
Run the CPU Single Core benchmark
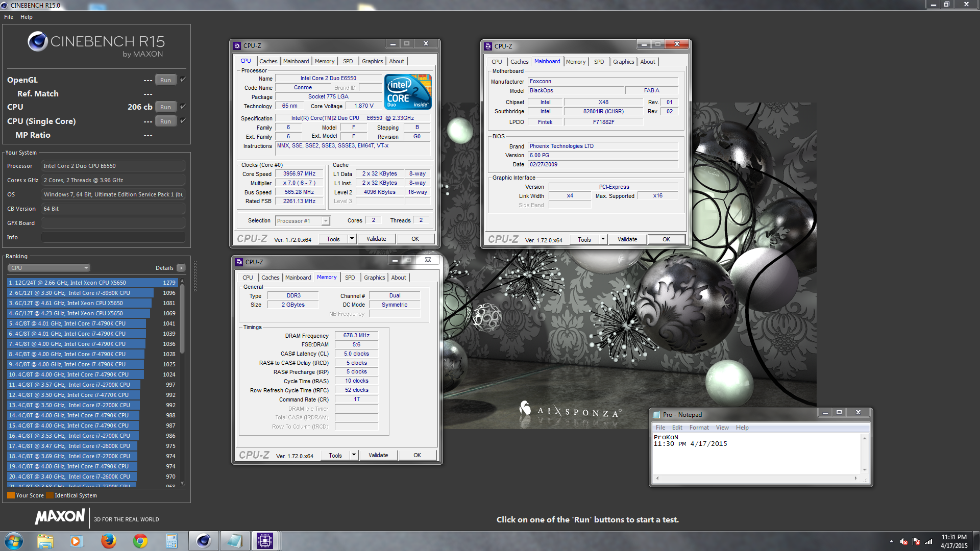tap(165, 121)
